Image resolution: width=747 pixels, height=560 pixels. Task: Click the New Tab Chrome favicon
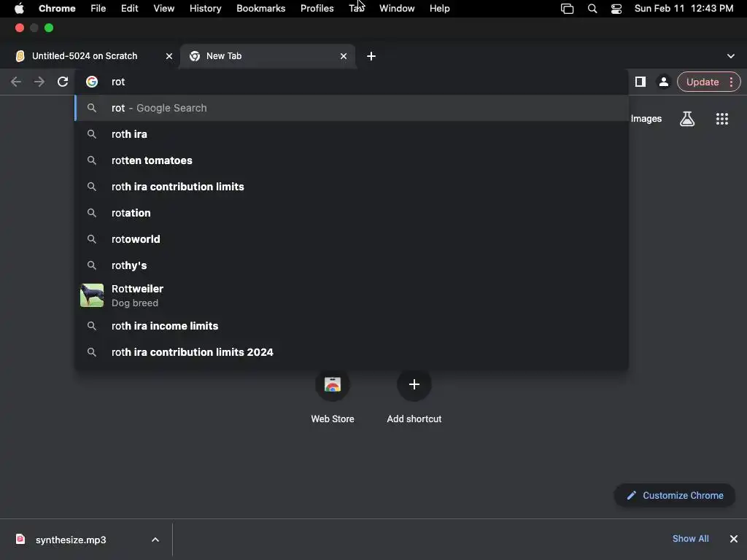coord(194,56)
